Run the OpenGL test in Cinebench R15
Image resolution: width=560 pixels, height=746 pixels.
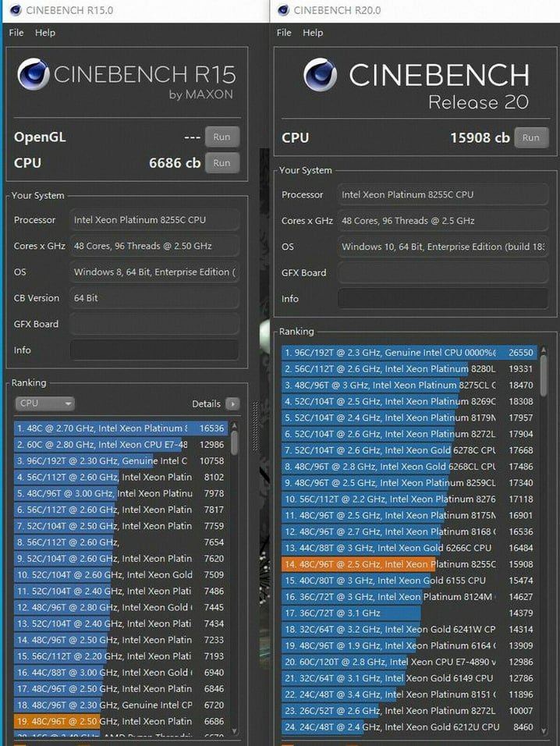222,137
